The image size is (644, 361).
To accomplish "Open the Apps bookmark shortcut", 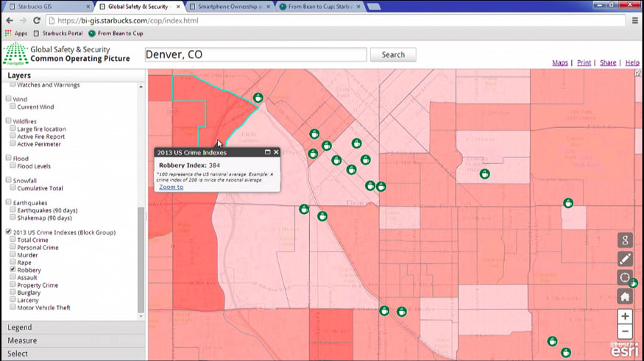I will 16,33.
